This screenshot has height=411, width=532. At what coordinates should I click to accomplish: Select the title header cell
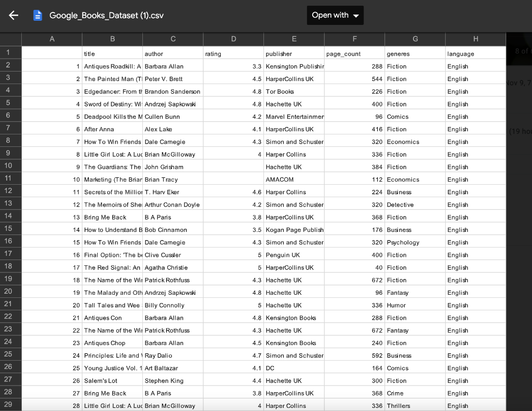[x=112, y=53]
